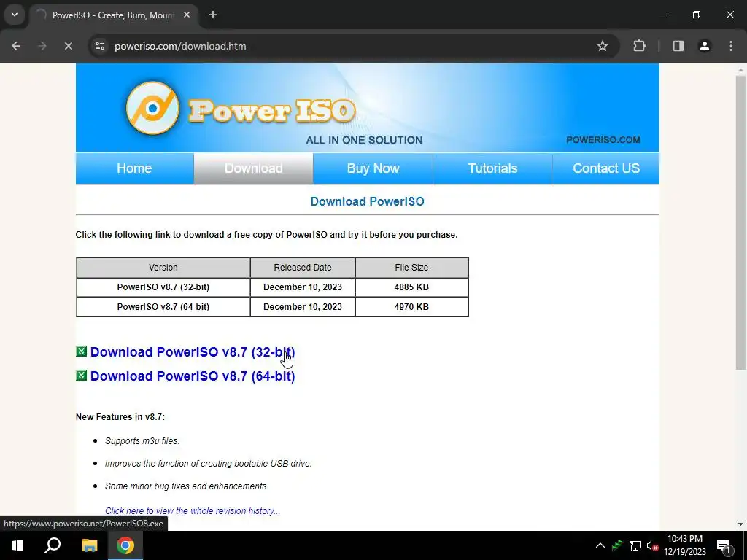The width and height of the screenshot is (747, 560).
Task: Click green tray application icon
Action: coord(617,545)
